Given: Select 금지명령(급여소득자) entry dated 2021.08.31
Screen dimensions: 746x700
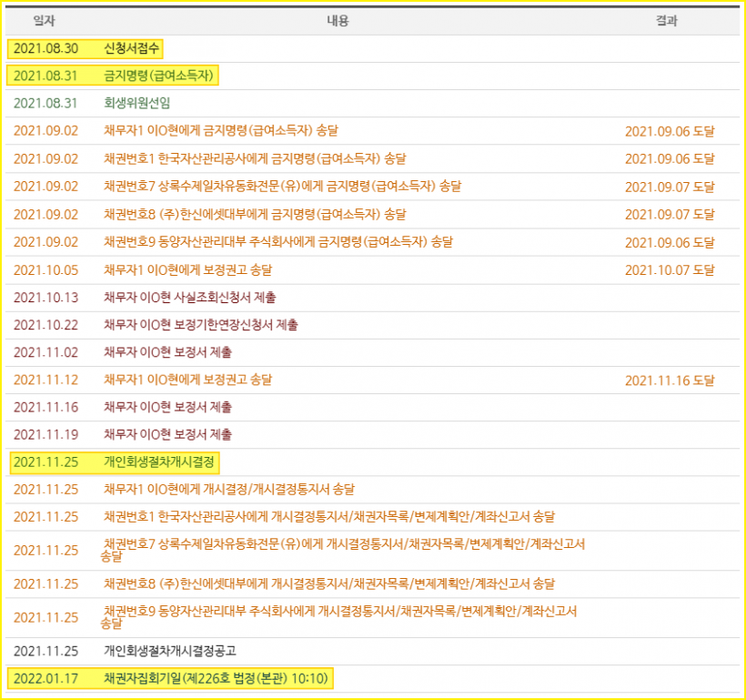Looking at the screenshot, I should tap(158, 76).
